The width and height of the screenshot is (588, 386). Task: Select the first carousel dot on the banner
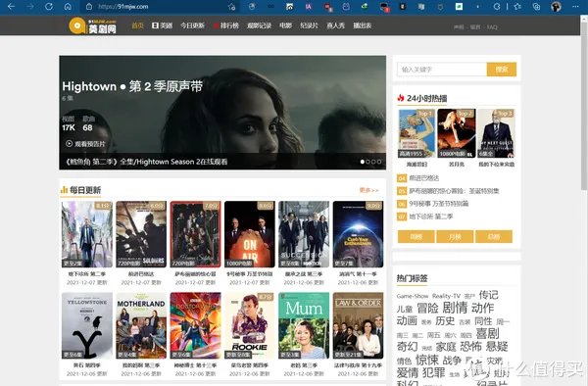coord(363,162)
